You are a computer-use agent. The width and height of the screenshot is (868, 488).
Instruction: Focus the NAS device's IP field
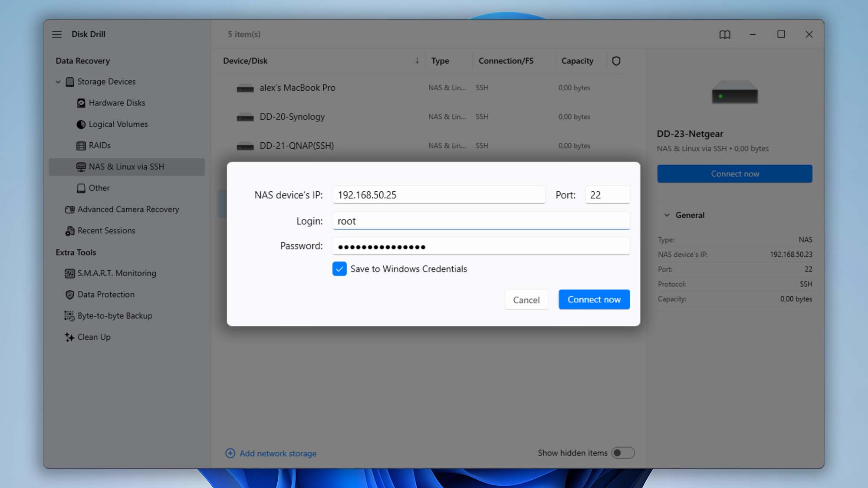pos(439,195)
